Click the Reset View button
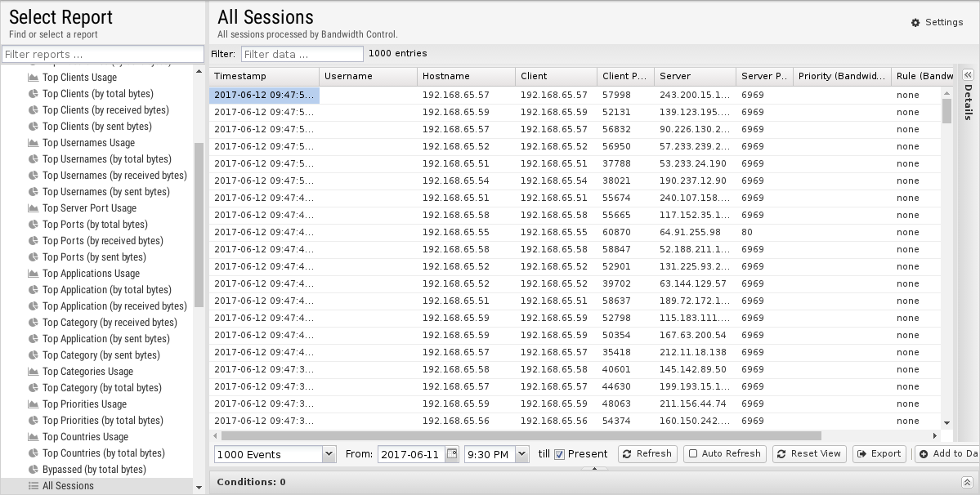The width and height of the screenshot is (980, 495). tap(808, 454)
